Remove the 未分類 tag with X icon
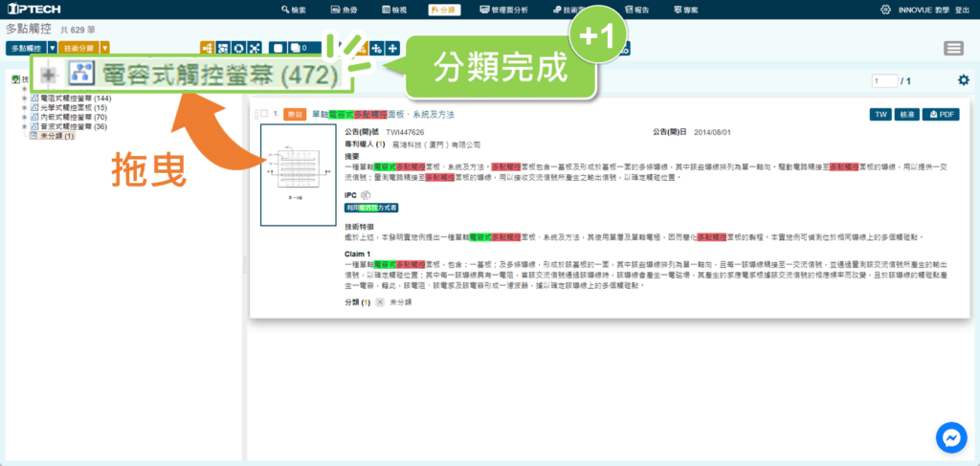980x466 pixels. 380,301
